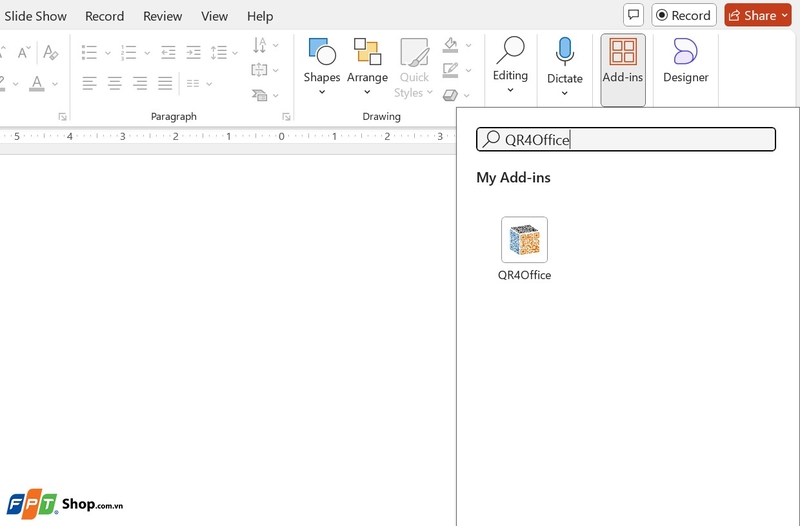Click the Clear All Formatting icon

click(x=51, y=52)
